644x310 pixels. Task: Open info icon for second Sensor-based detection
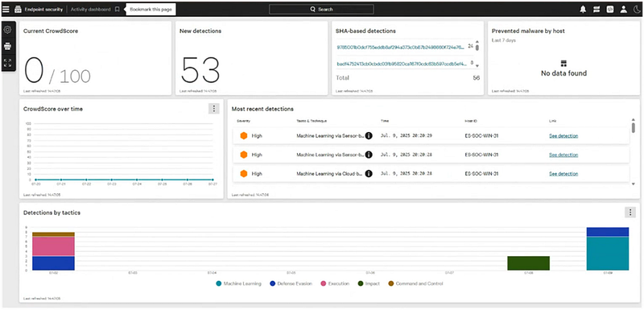point(369,155)
